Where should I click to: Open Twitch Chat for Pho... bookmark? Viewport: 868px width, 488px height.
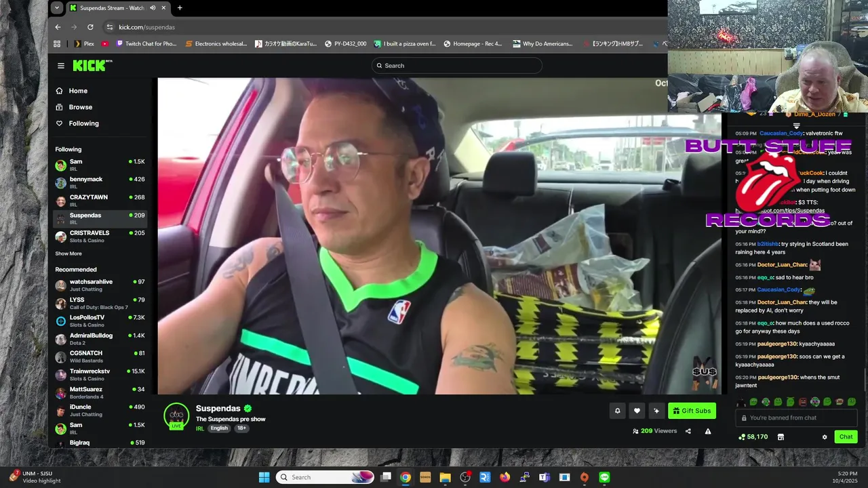tap(146, 44)
